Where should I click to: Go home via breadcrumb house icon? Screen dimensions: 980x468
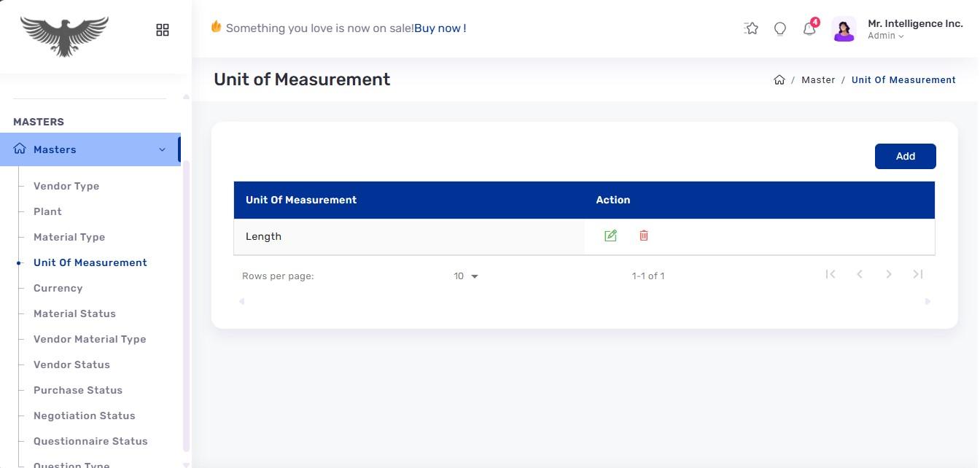(x=779, y=80)
